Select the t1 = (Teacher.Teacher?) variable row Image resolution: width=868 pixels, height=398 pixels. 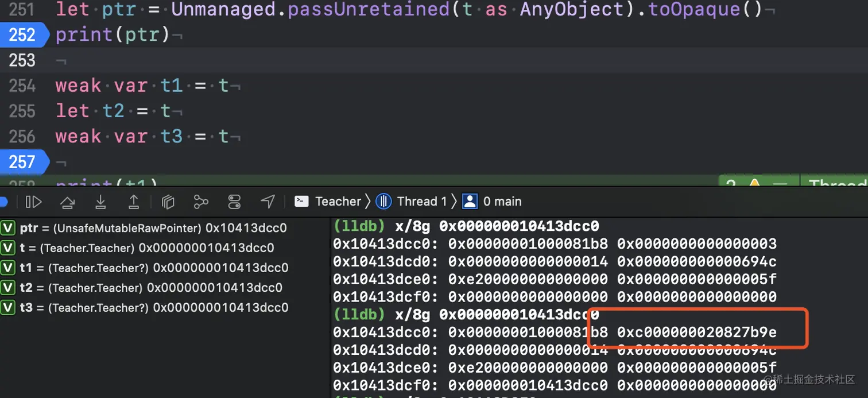click(x=154, y=268)
